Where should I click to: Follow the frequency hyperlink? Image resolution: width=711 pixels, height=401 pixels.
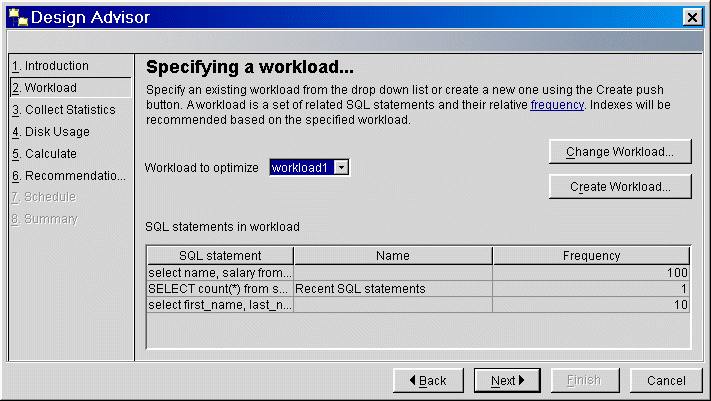point(557,104)
